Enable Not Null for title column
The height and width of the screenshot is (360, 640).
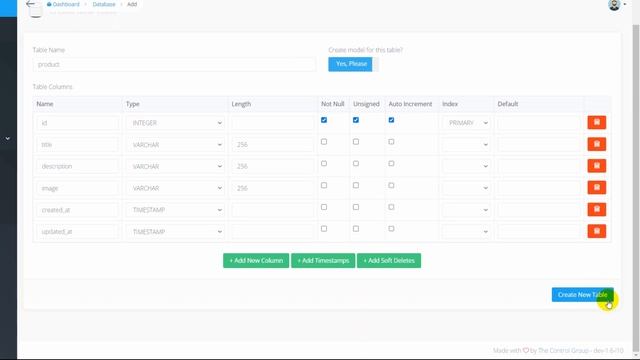pos(324,142)
